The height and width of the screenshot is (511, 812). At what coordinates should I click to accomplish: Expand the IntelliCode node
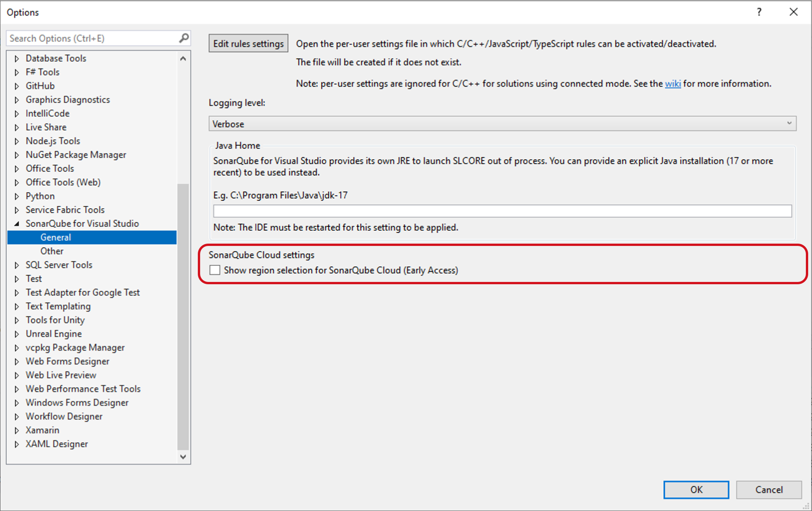[x=16, y=114]
